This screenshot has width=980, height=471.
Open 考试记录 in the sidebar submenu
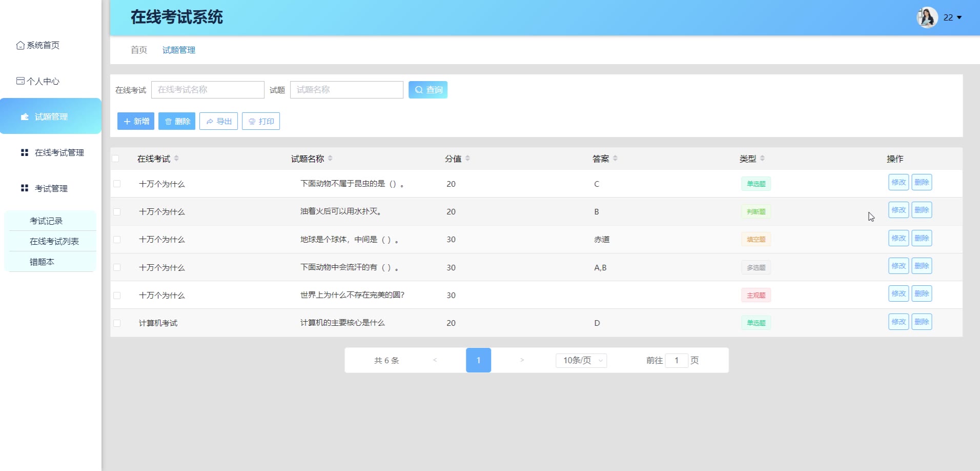tap(46, 221)
